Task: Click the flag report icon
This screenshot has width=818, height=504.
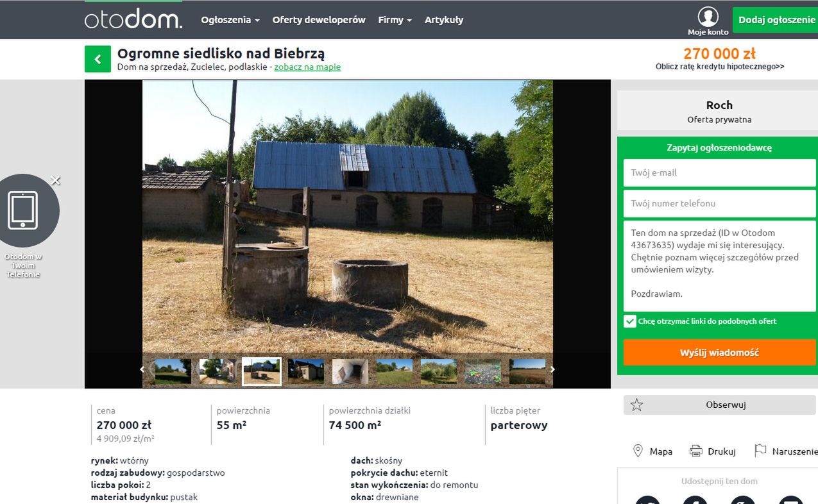Action: pyautogui.click(x=760, y=451)
